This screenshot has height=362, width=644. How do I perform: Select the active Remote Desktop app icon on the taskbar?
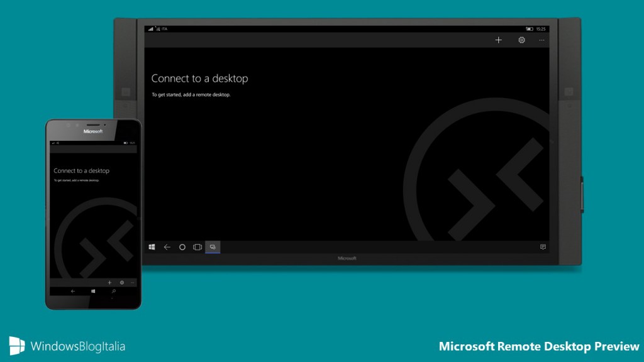213,247
